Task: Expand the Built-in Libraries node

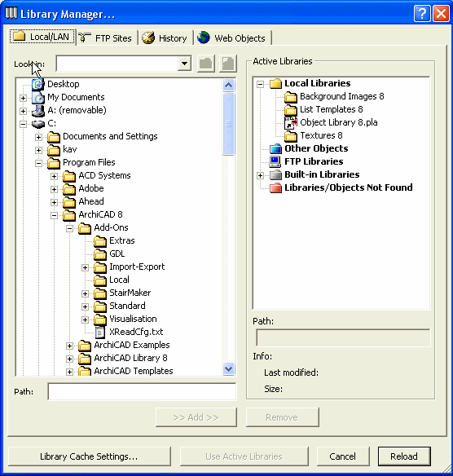Action: (260, 175)
